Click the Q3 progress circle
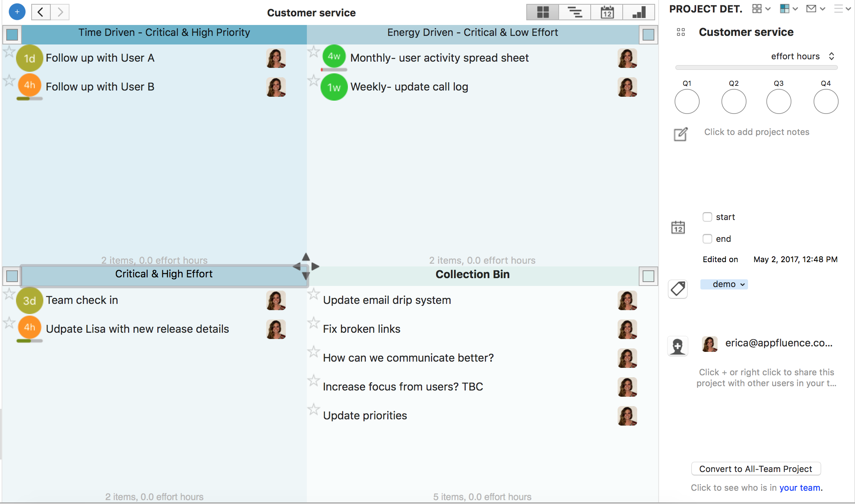The height and width of the screenshot is (504, 855). pos(778,102)
